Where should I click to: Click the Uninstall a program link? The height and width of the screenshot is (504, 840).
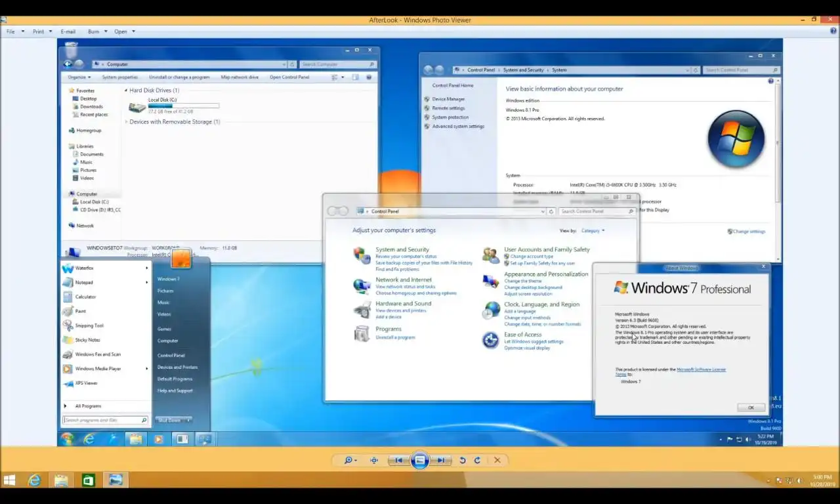coord(395,337)
